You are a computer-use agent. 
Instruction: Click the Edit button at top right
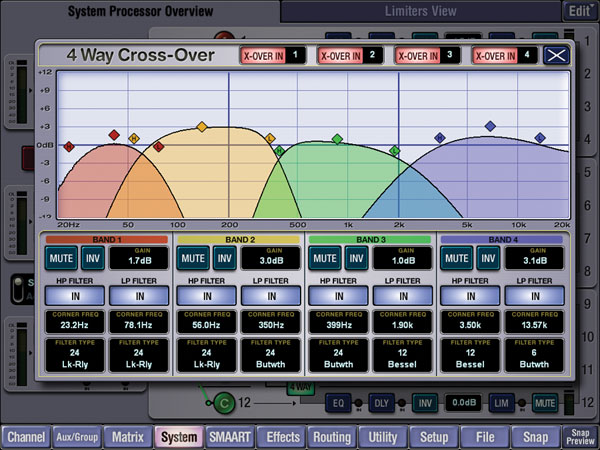[578, 11]
